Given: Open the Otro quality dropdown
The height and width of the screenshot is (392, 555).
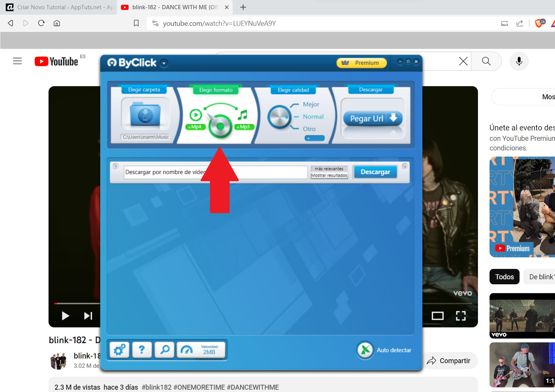Looking at the screenshot, I should [x=315, y=138].
